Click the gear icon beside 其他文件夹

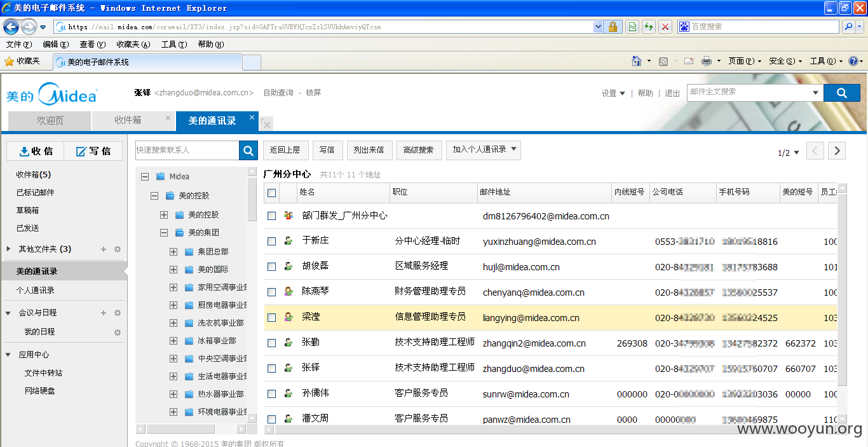pyautogui.click(x=118, y=249)
